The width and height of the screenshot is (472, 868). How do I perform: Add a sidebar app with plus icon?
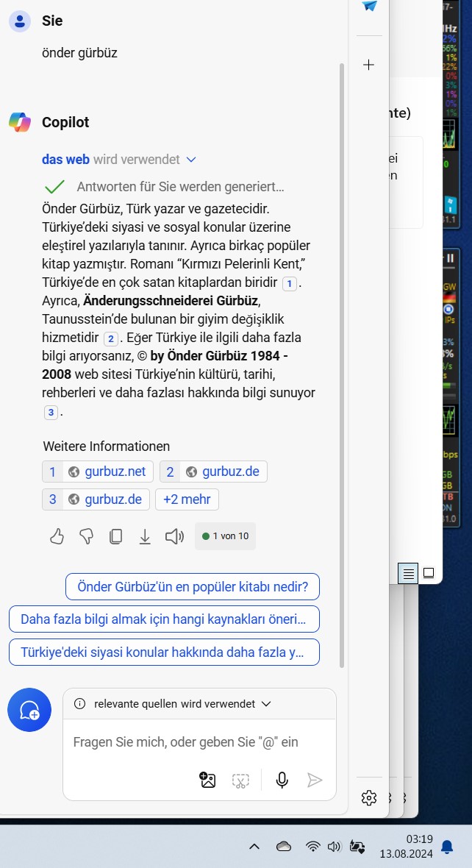pyautogui.click(x=368, y=65)
